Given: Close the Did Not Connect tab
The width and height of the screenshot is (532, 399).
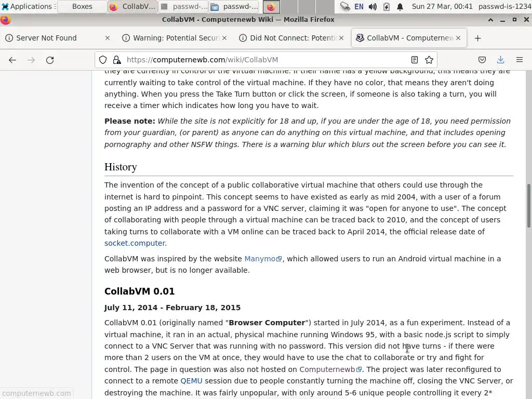Looking at the screenshot, I should (x=341, y=38).
